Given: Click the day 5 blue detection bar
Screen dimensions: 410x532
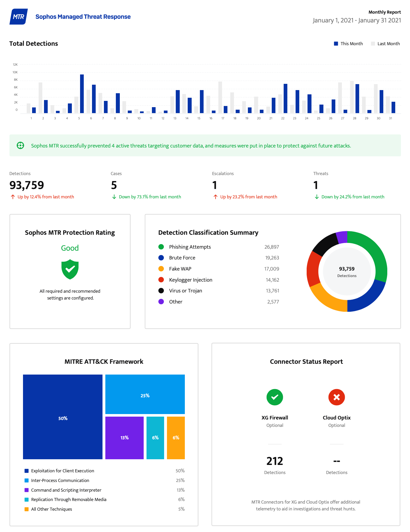Looking at the screenshot, I should click(82, 94).
